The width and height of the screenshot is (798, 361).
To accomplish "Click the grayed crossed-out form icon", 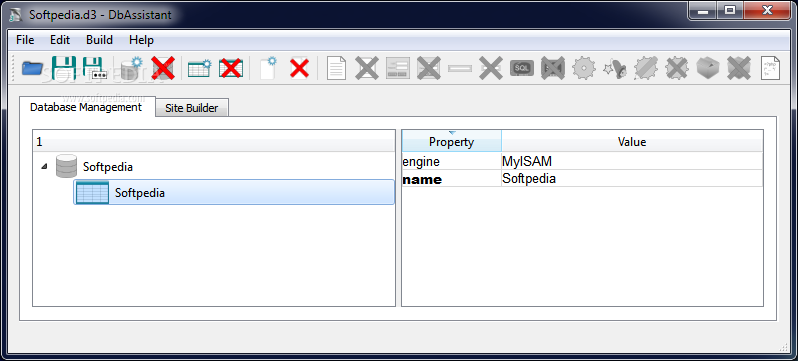I will click(x=429, y=68).
